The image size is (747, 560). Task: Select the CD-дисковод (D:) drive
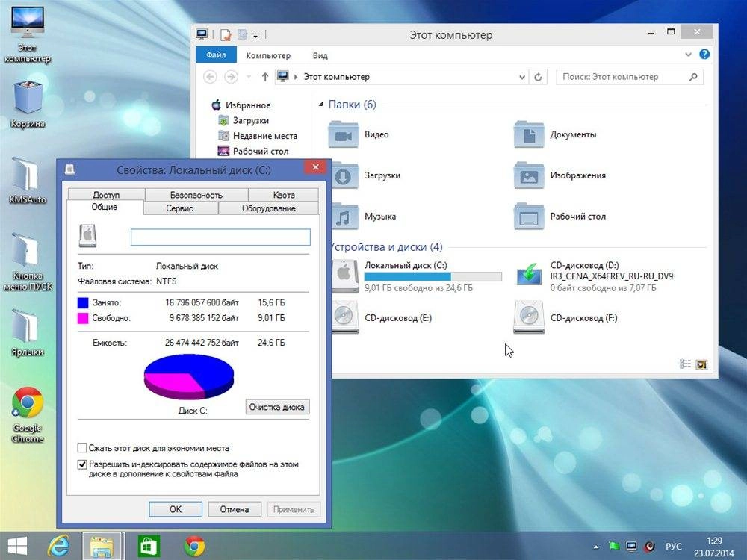(x=595, y=276)
